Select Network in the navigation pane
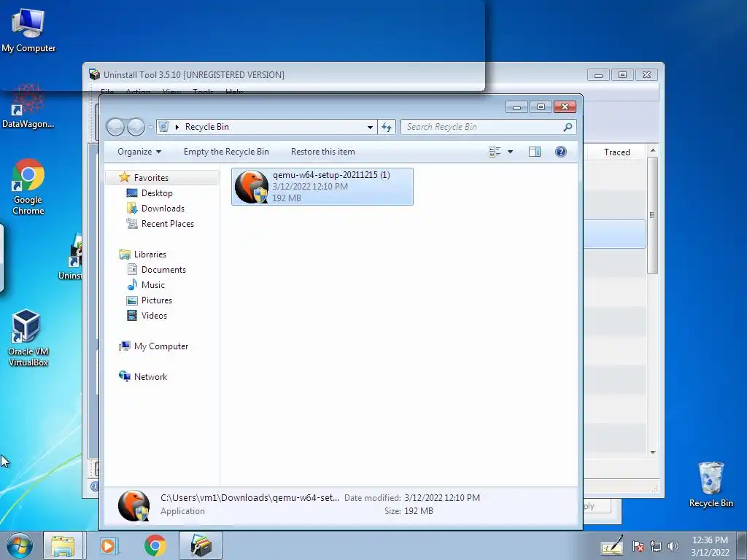 [150, 377]
